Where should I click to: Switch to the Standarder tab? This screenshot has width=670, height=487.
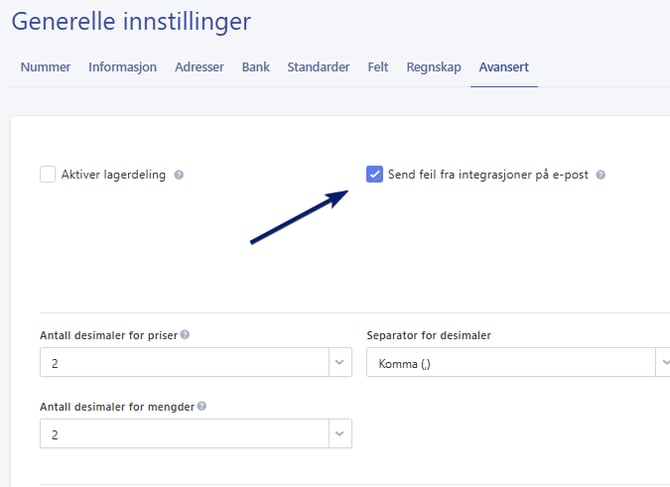318,67
